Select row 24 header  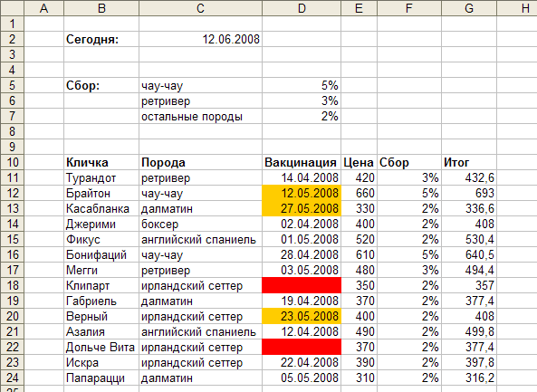click(12, 378)
